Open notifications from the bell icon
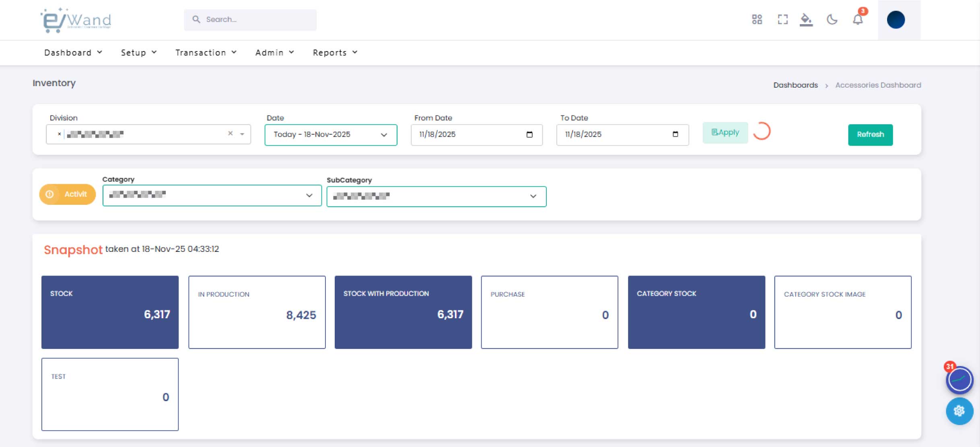Screen dimensions: 980x447 [x=857, y=19]
